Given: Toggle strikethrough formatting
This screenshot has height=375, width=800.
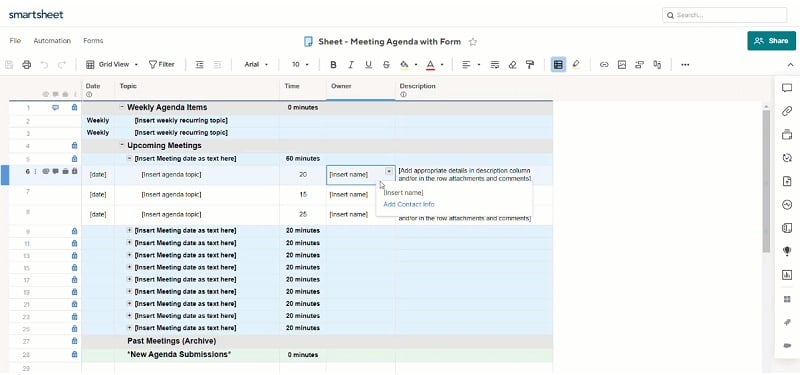Looking at the screenshot, I should click(386, 65).
